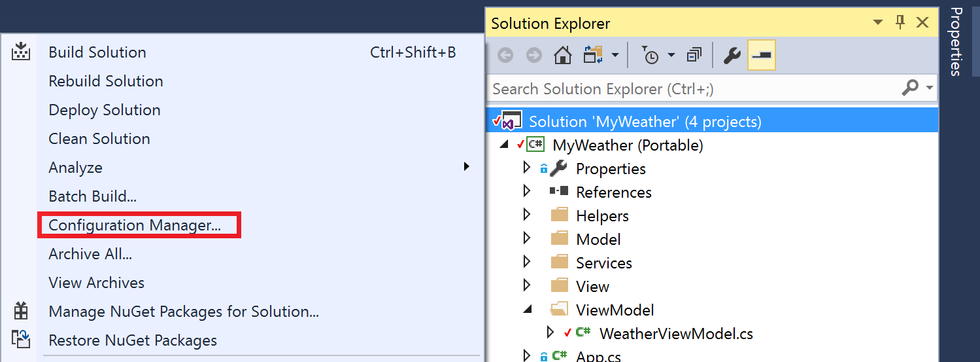Expand the References node
Viewport: 980px width, 362px height.
[527, 192]
